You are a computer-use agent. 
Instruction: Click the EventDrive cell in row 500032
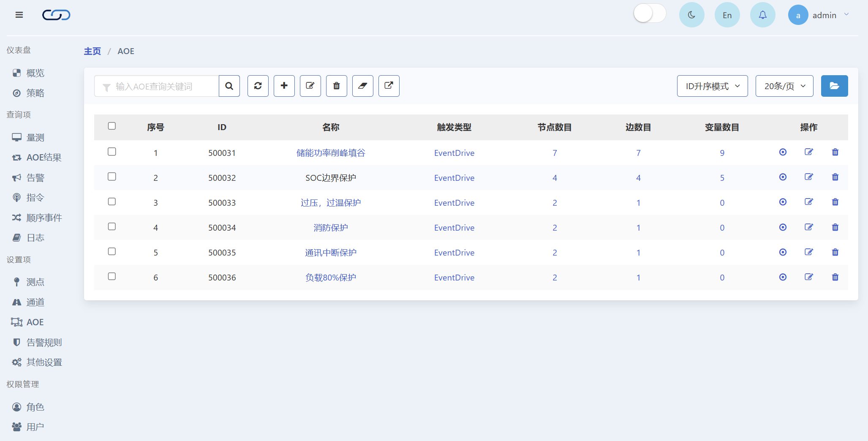[x=454, y=178]
